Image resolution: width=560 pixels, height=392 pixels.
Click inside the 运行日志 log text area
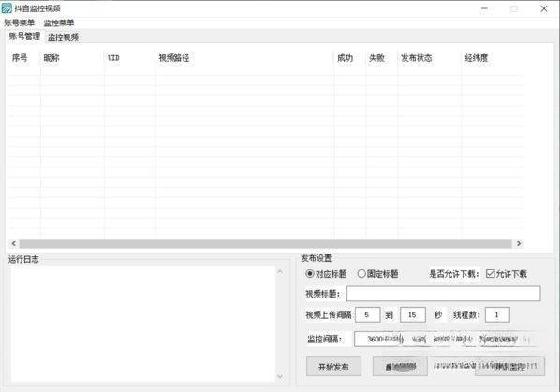coord(143,324)
